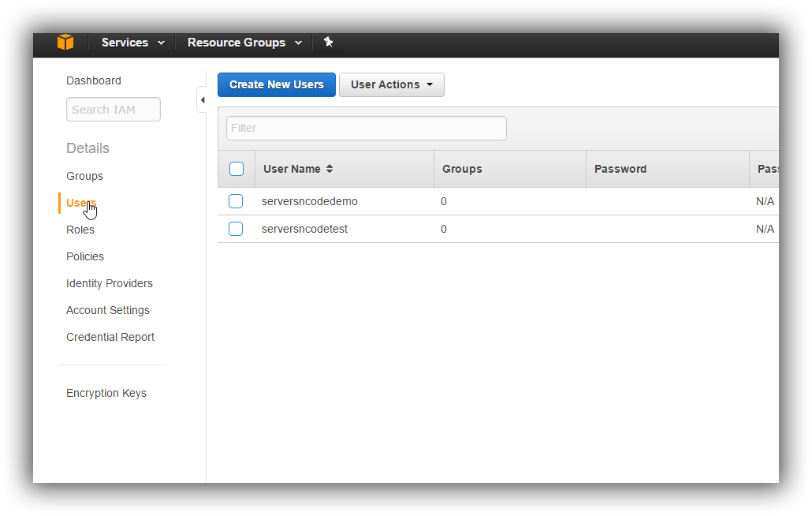Screen dimensions: 812x516
Task: Click the AWS orange cube home icon
Action: [65, 42]
